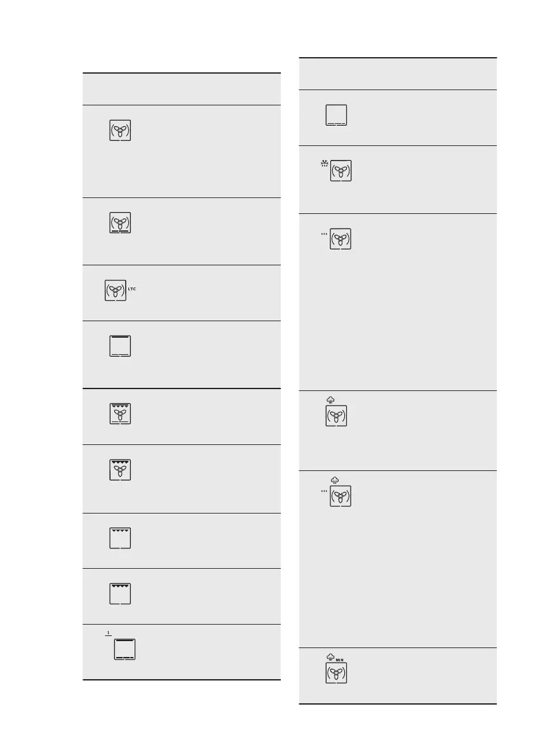Select the plain fan cooking icon without extras

pos(120,129)
